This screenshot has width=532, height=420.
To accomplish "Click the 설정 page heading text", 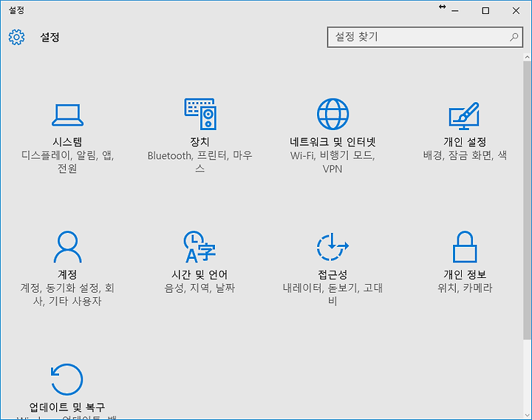I will click(x=50, y=37).
